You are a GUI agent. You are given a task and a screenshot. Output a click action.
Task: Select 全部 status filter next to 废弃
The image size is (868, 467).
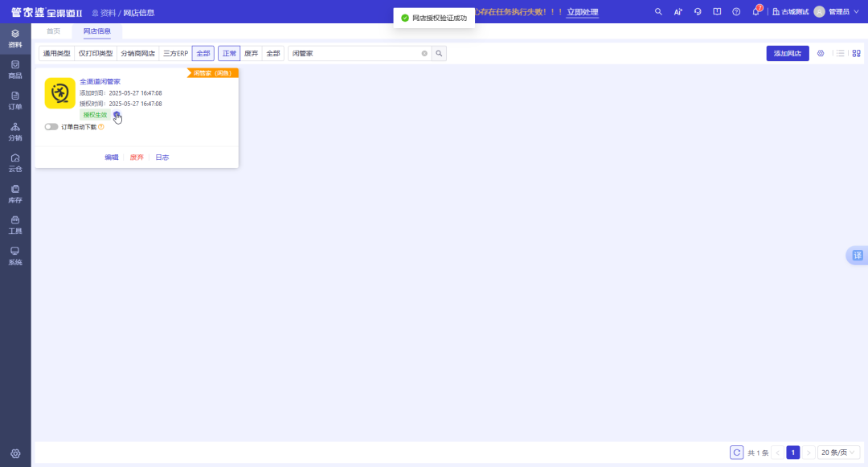273,54
